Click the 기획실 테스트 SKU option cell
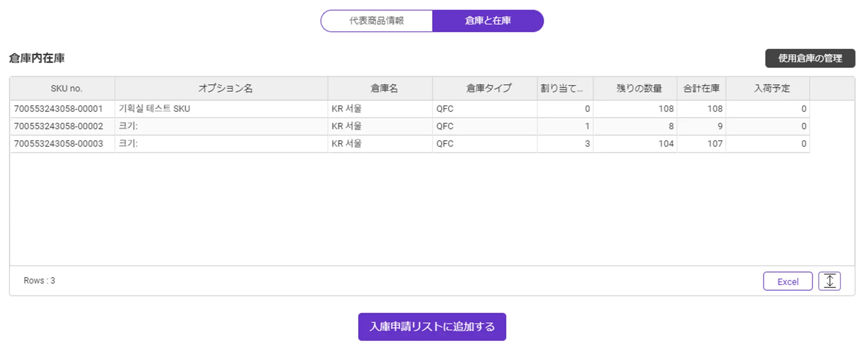This screenshot has height=345, width=868. point(154,109)
